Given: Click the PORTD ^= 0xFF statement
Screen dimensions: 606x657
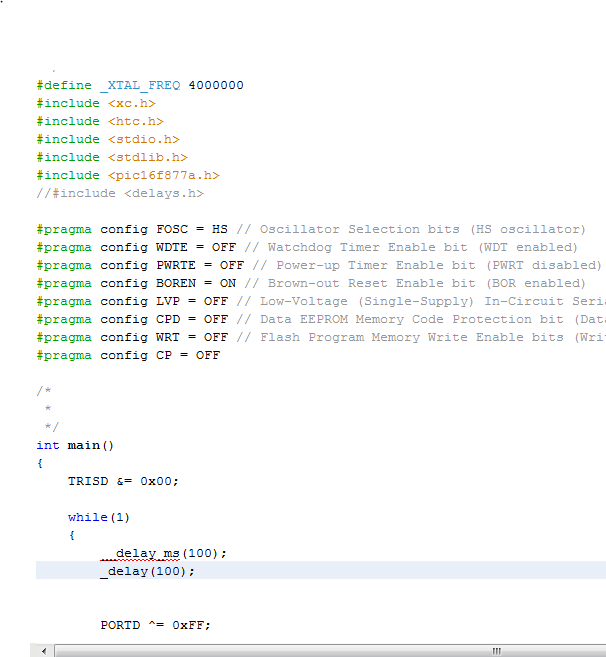Looking at the screenshot, I should point(155,626).
